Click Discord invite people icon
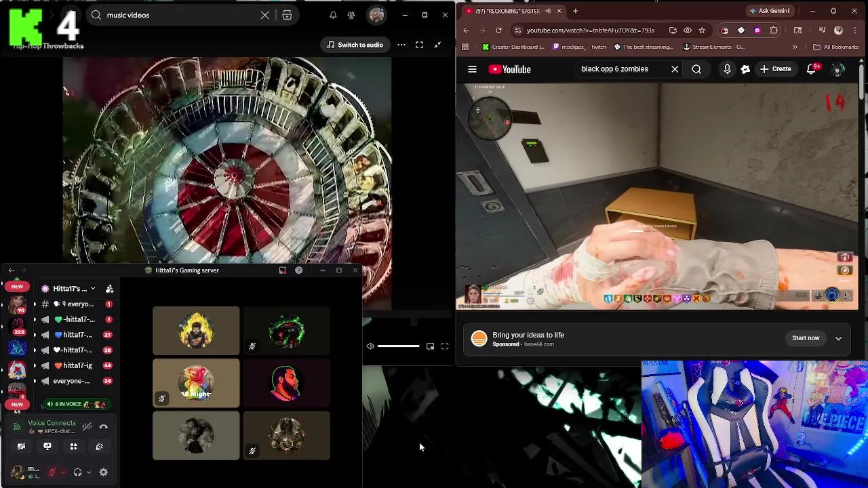This screenshot has width=868, height=488. click(109, 289)
